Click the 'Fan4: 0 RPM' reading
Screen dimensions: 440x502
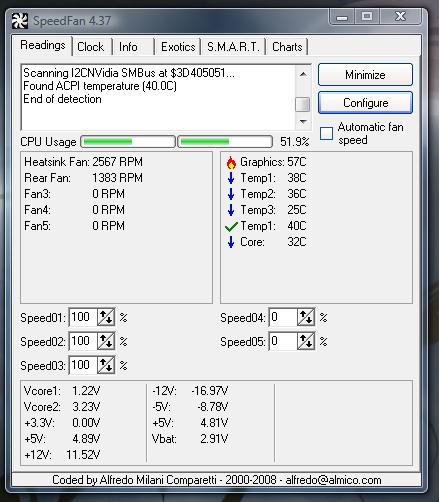pyautogui.click(x=74, y=210)
